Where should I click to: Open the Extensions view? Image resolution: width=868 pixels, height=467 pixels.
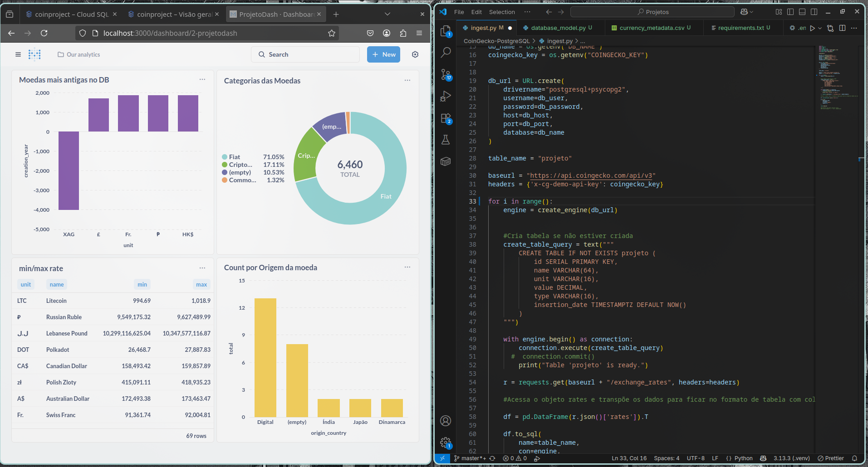click(446, 118)
